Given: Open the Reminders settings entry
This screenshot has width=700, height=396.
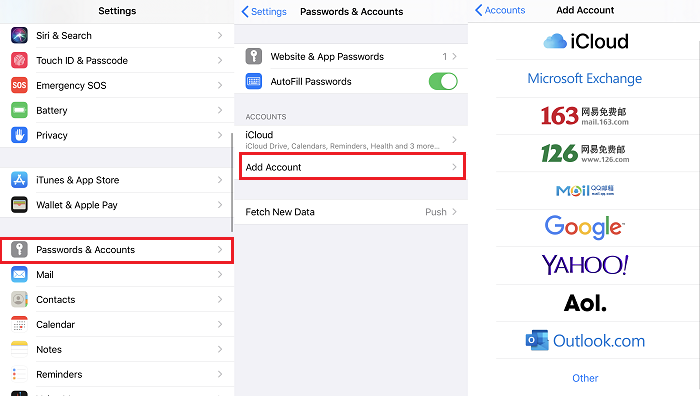Looking at the screenshot, I should [117, 375].
